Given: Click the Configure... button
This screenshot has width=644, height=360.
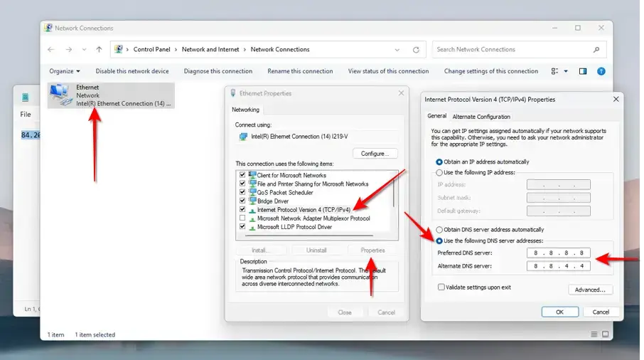Looking at the screenshot, I should (x=375, y=153).
